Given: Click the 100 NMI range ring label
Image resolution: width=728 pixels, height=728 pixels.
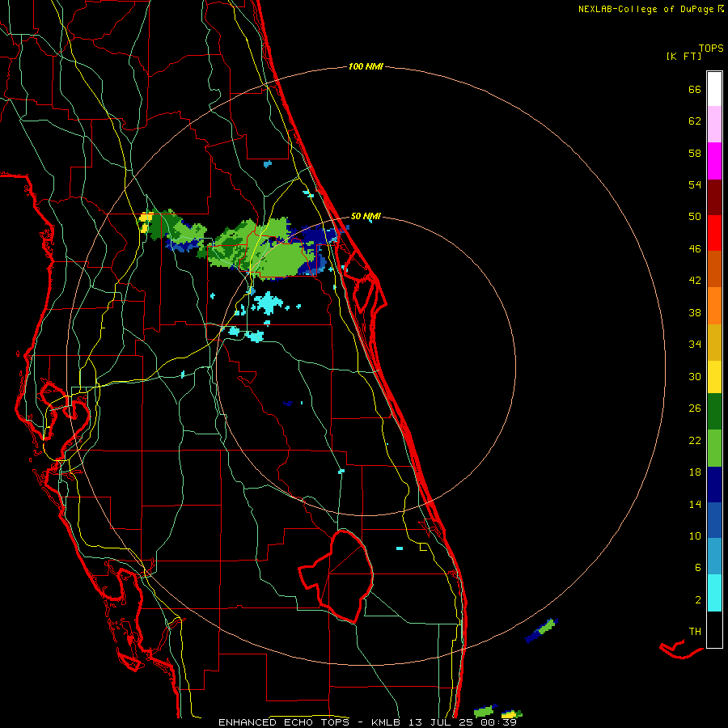Looking at the screenshot, I should (366, 67).
